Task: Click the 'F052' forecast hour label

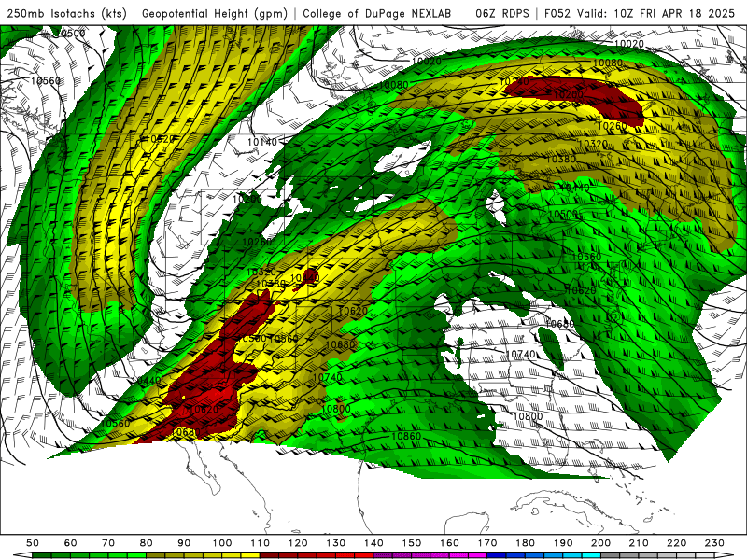Action: coord(557,14)
